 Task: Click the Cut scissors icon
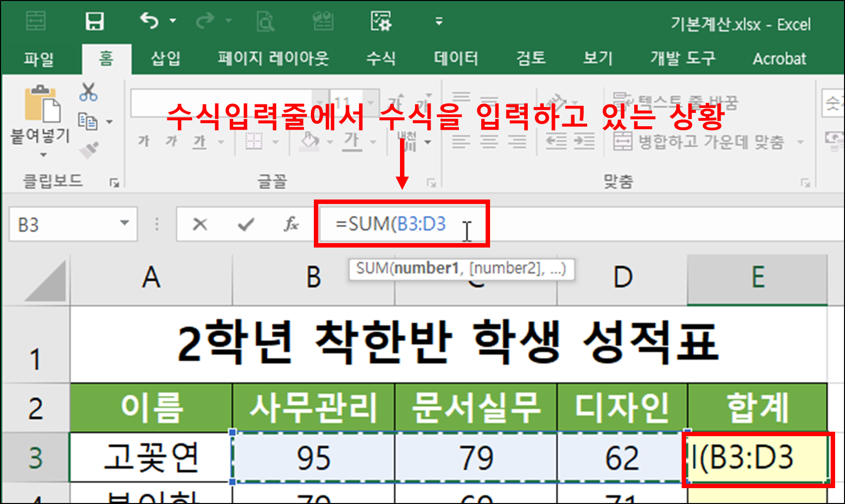[88, 92]
